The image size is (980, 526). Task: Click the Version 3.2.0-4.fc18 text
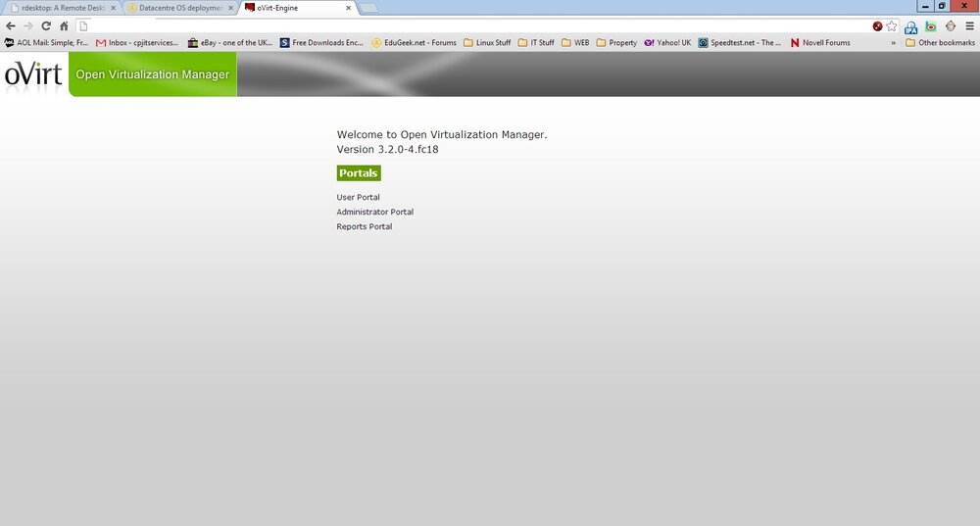point(387,149)
